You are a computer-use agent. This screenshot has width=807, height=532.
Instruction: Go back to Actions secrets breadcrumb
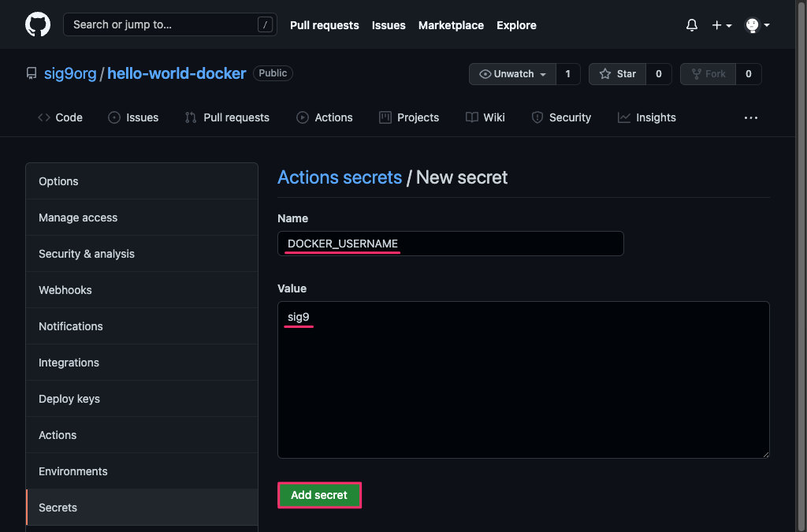[x=340, y=177]
